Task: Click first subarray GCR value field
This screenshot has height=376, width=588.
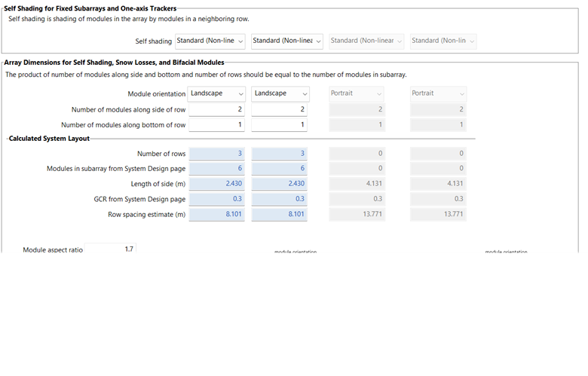Action: click(x=217, y=199)
